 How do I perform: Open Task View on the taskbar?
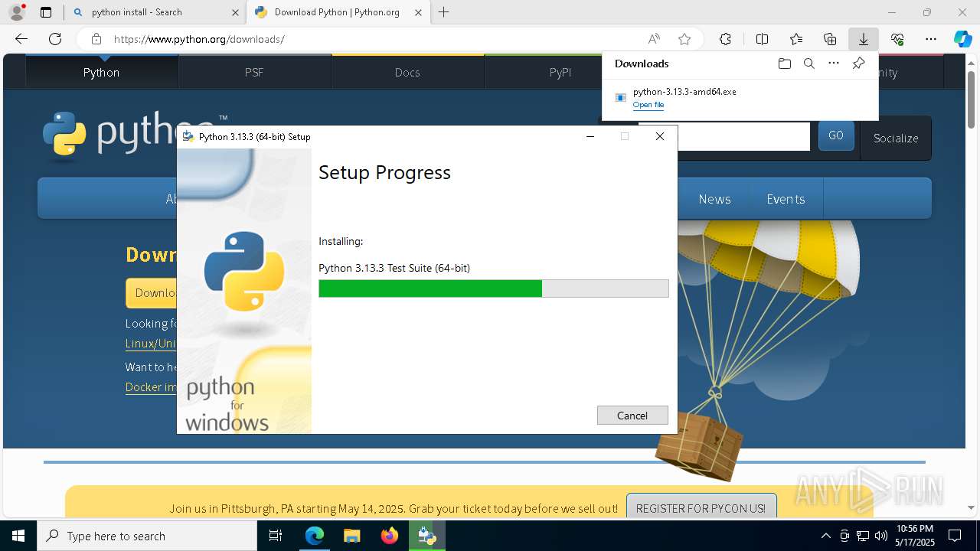point(276,536)
